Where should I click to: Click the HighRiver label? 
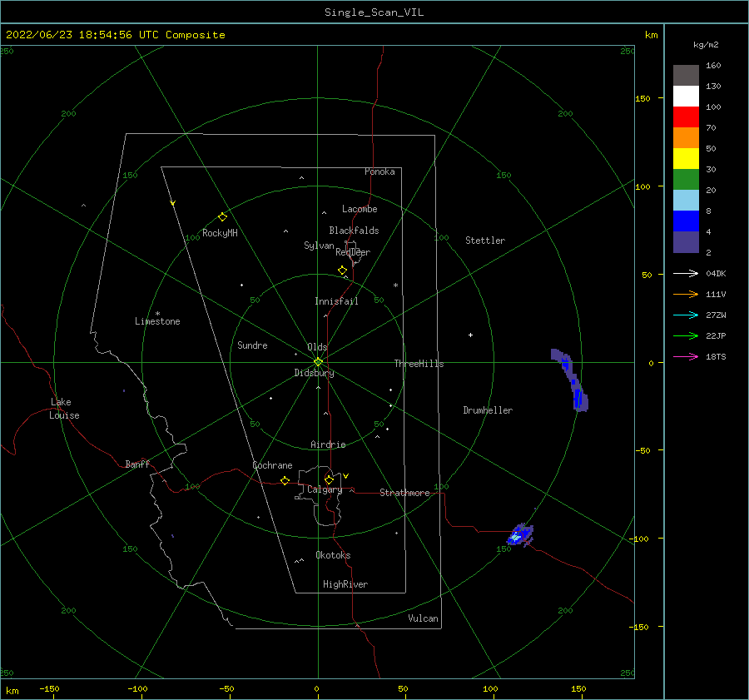[x=345, y=584]
